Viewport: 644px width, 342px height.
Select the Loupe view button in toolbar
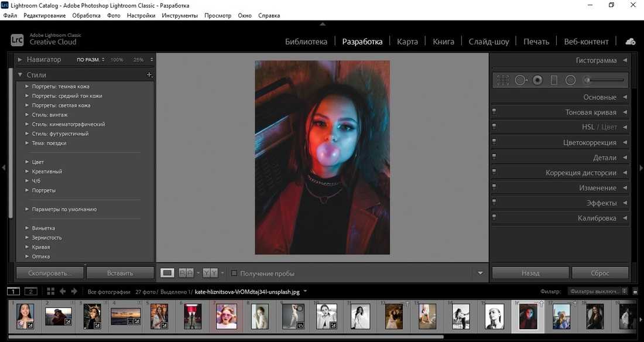167,273
